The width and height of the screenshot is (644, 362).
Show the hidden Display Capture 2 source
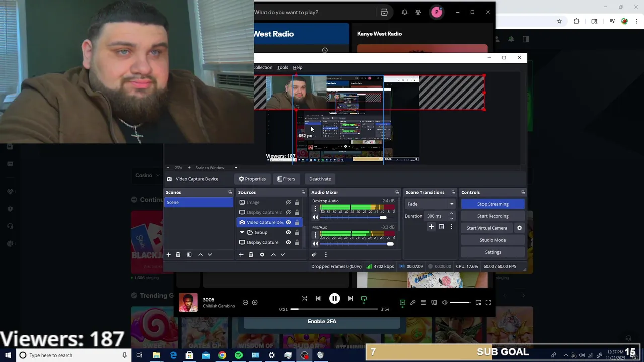click(288, 212)
